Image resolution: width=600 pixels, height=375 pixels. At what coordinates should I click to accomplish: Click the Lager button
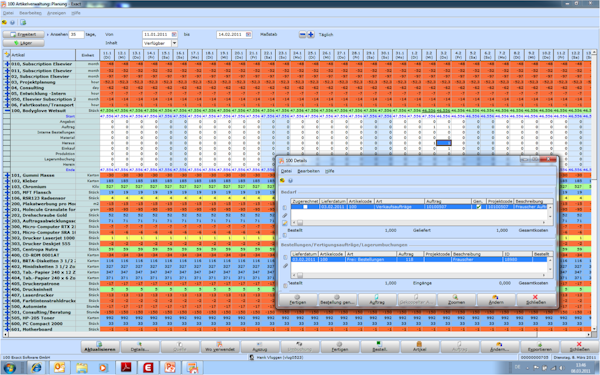[23, 43]
